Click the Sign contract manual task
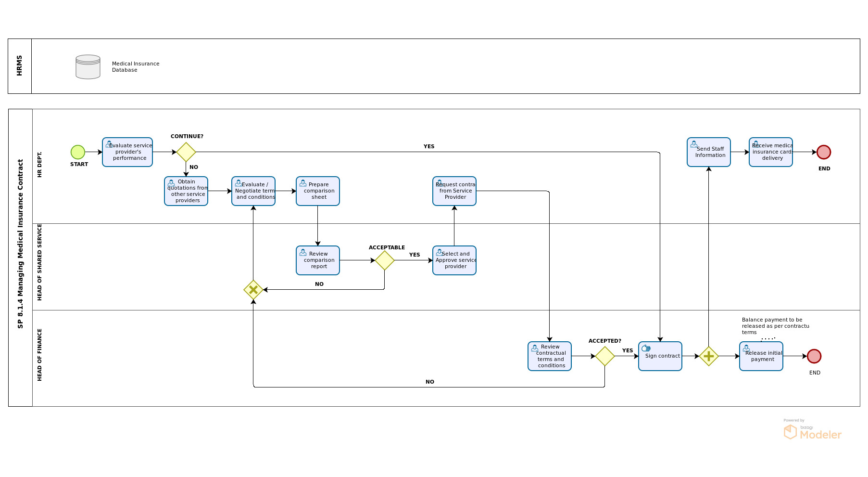 (x=660, y=356)
